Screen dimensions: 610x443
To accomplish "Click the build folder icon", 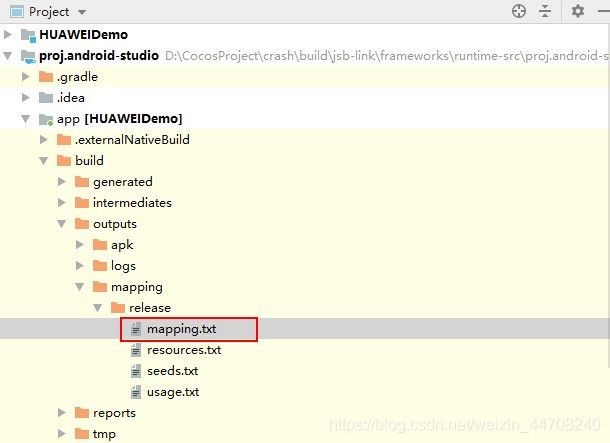I will click(x=64, y=161).
